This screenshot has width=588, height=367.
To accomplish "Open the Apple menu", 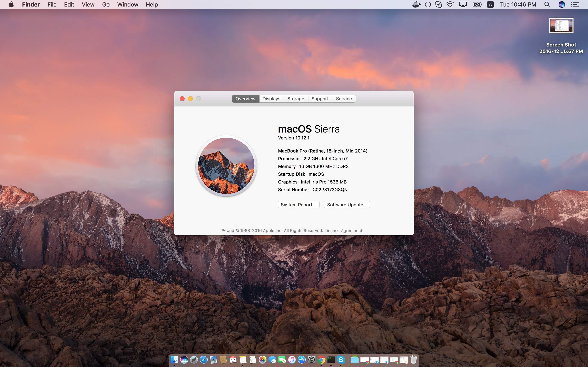I will [11, 4].
